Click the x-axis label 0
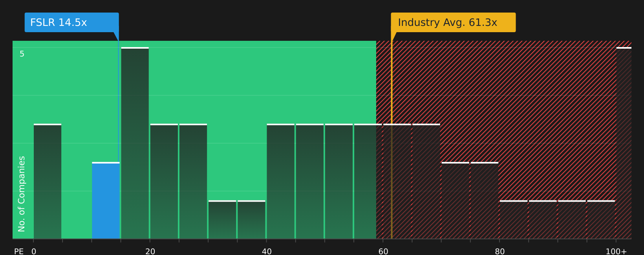Viewport: 644px width, 255px height. point(34,251)
